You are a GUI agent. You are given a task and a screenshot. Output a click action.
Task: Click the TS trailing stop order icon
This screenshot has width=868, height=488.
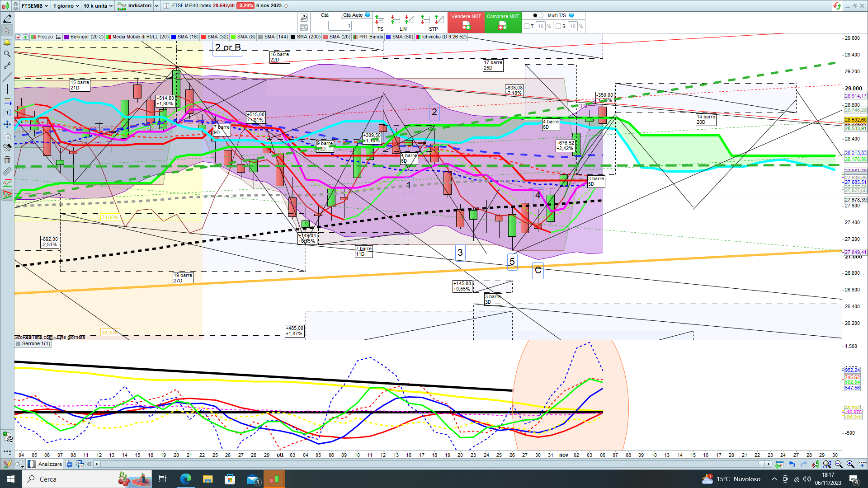coord(380,19)
